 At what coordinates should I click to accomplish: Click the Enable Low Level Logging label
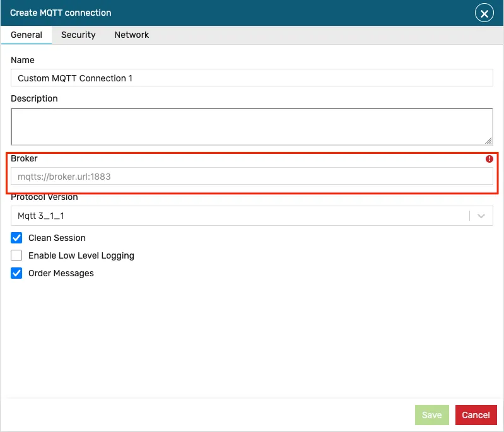point(81,256)
